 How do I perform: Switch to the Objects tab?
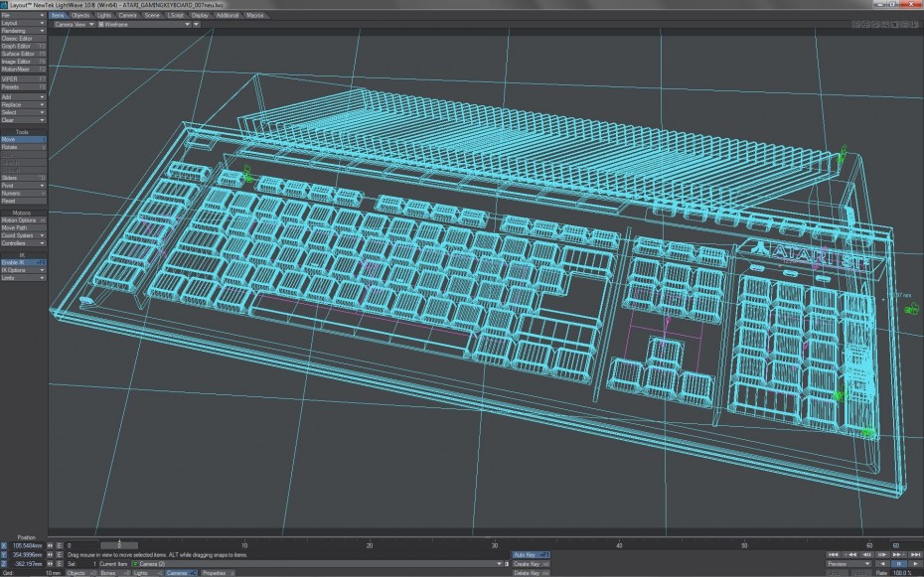point(80,15)
